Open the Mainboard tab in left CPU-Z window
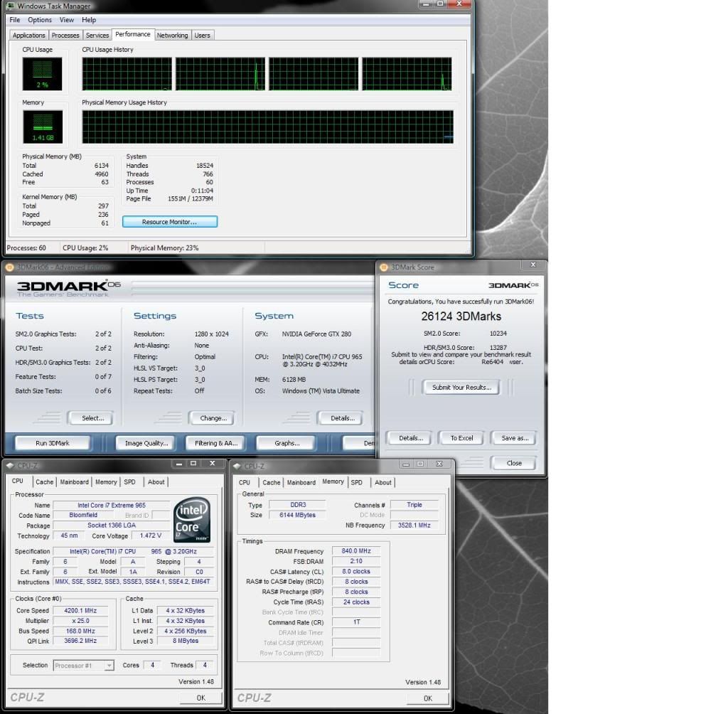 click(x=74, y=482)
